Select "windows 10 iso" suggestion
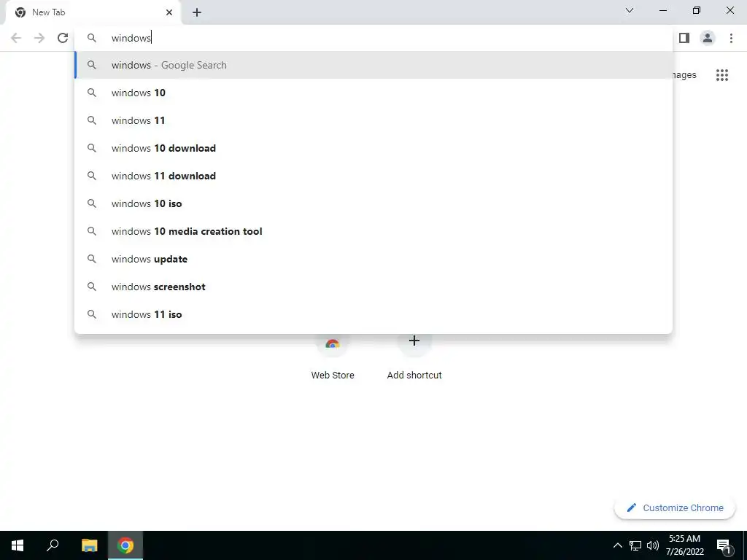 tap(373, 203)
